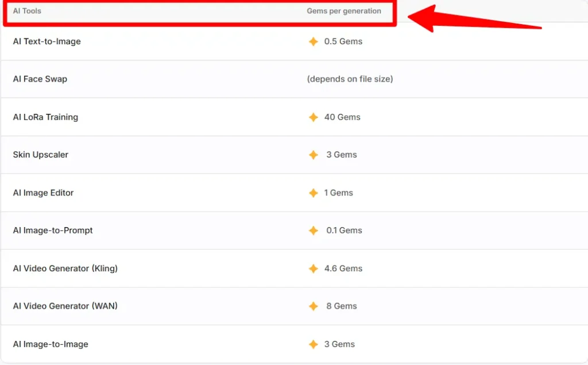
Task: Click the gem icon beside 0.5 Gems
Action: (313, 41)
